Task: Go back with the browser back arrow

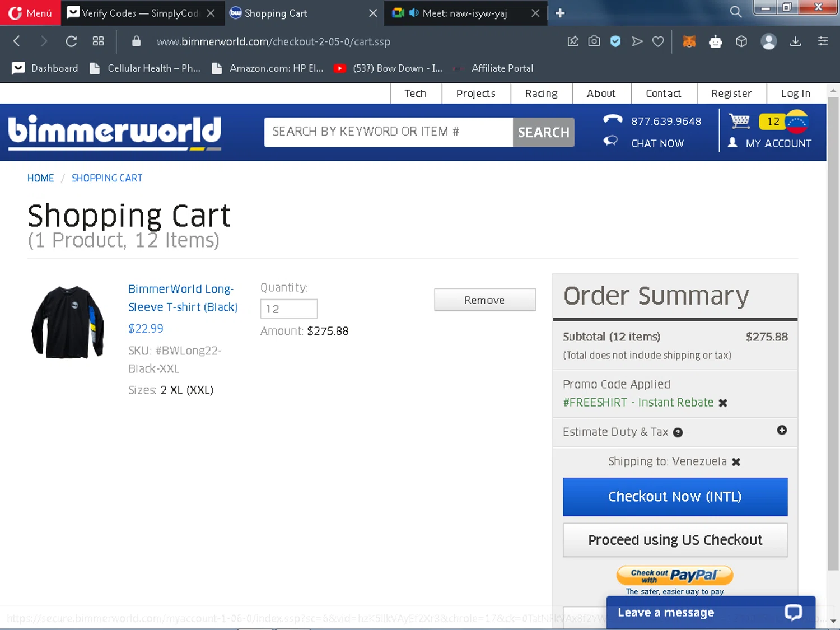Action: point(17,41)
